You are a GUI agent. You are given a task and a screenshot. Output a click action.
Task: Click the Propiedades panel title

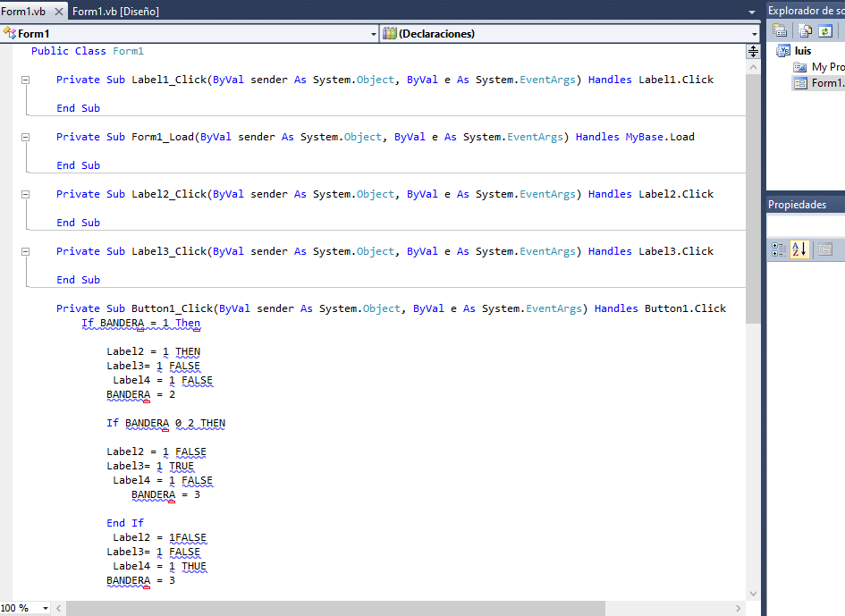(797, 205)
